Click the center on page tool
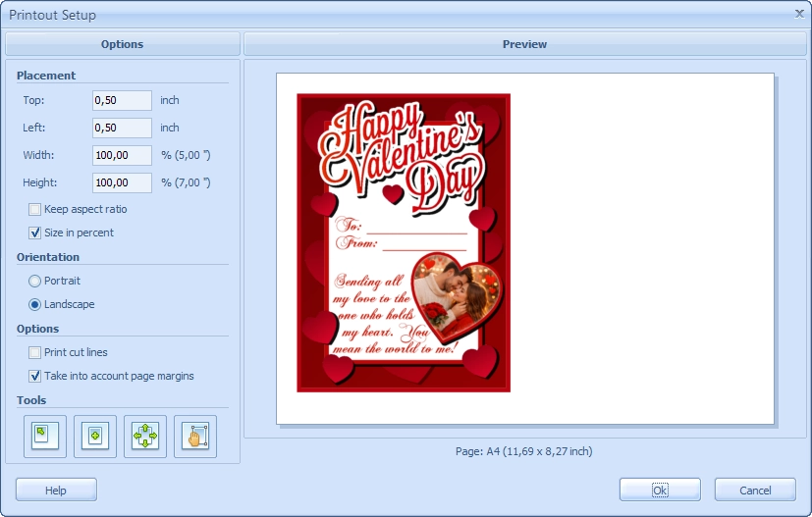812x517 pixels. point(95,437)
